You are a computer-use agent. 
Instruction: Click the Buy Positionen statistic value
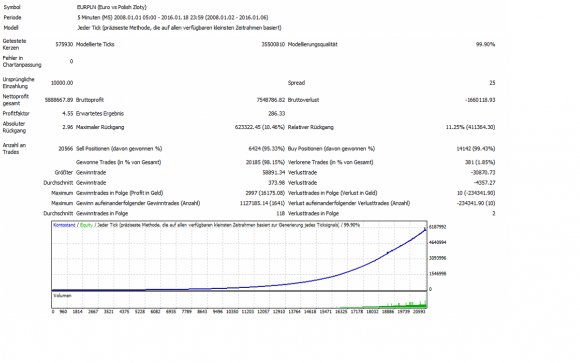(476, 149)
